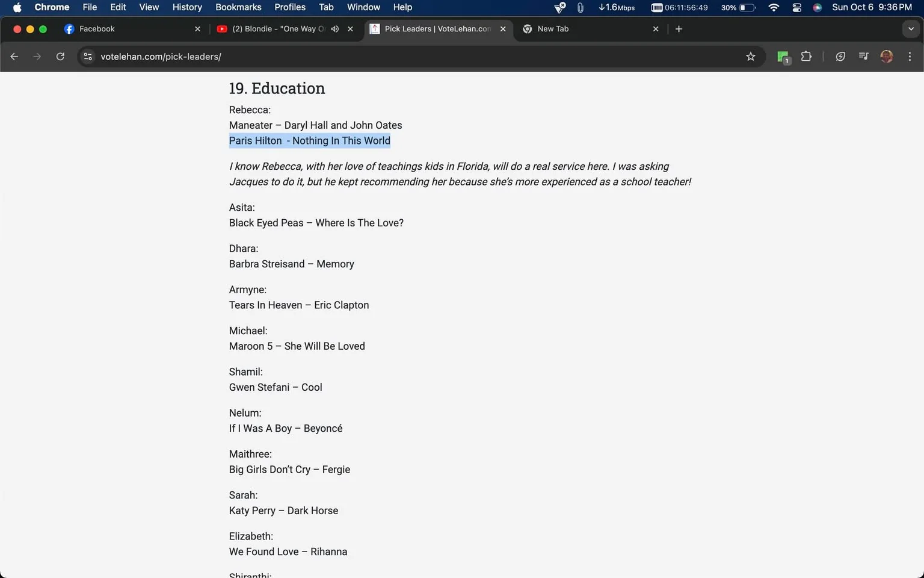Click the browser forward arrow
Screen dimensions: 924x578
point(37,57)
